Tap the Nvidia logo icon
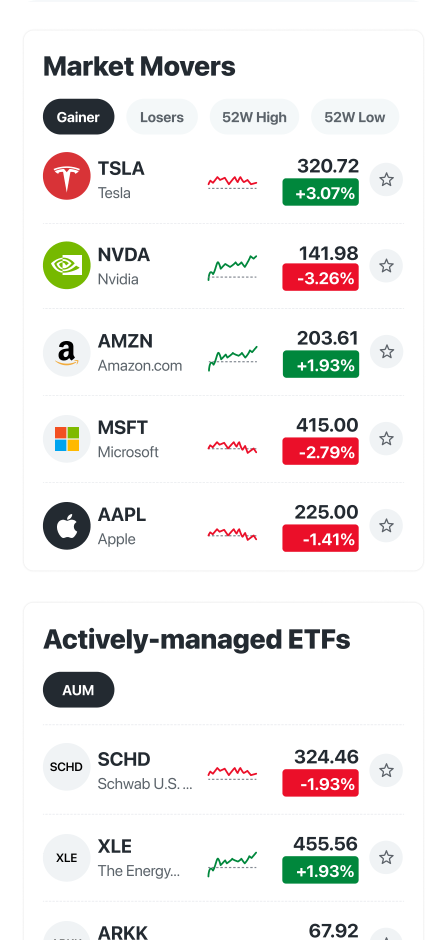 [67, 265]
